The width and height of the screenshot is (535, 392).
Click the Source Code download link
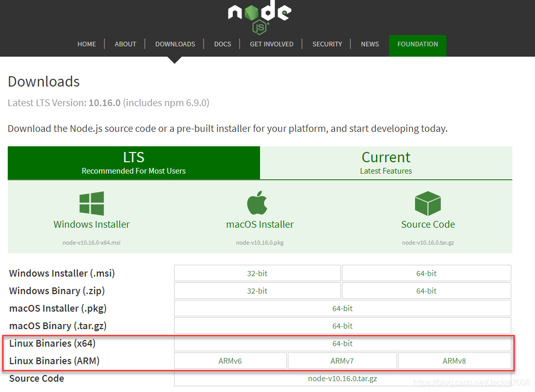coord(428,225)
